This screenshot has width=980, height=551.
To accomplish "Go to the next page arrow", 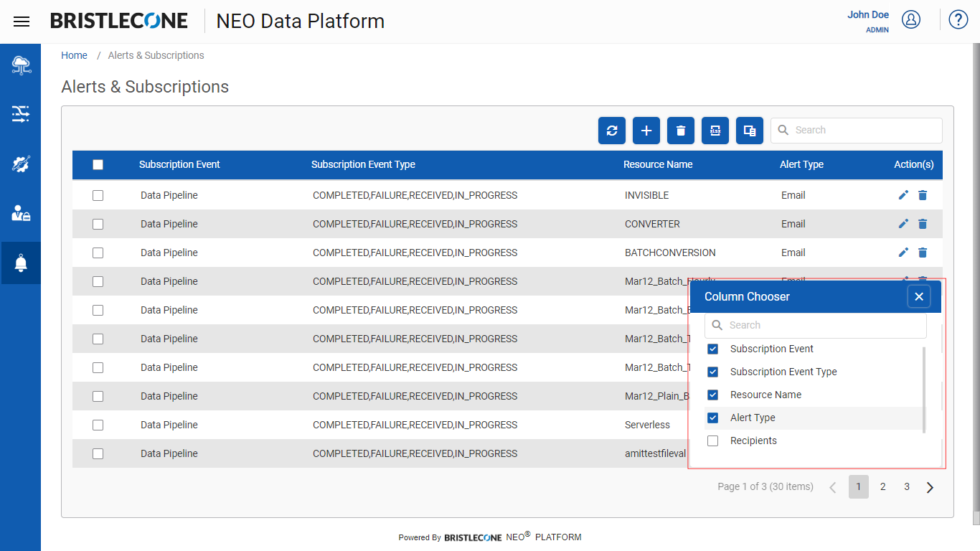I will point(930,487).
